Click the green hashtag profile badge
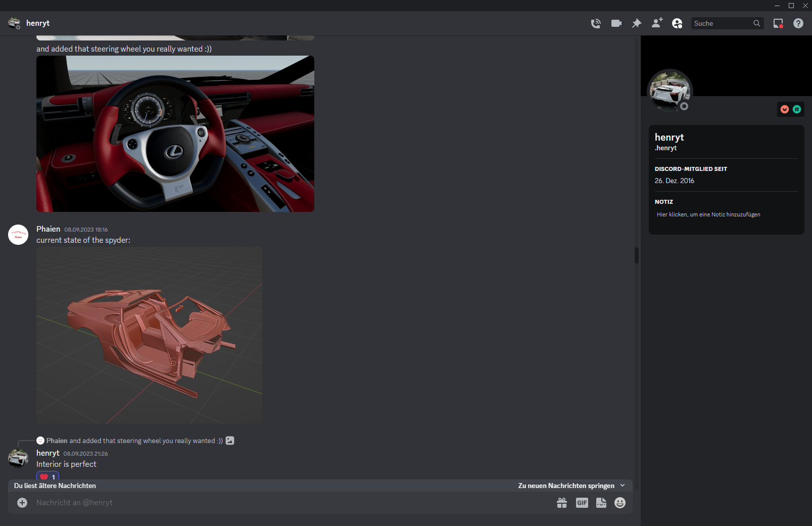The width and height of the screenshot is (812, 526). click(797, 109)
